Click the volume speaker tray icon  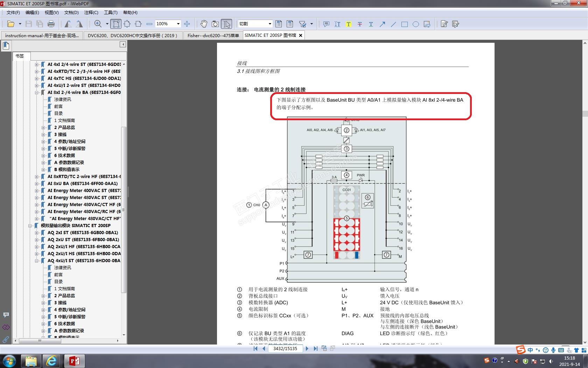pyautogui.click(x=551, y=361)
